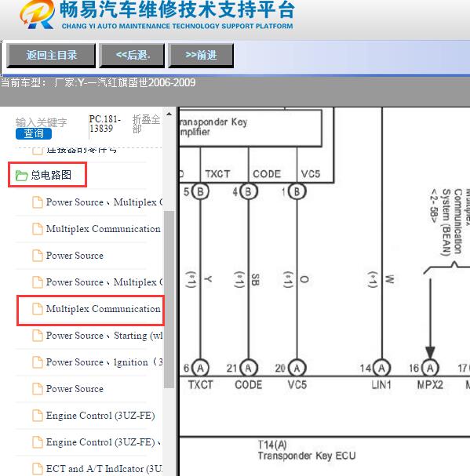Image resolution: width=470 pixels, height=476 pixels.
Task: Open the Power Source entry above the second Power Source、Multiplex
Action: (x=75, y=256)
